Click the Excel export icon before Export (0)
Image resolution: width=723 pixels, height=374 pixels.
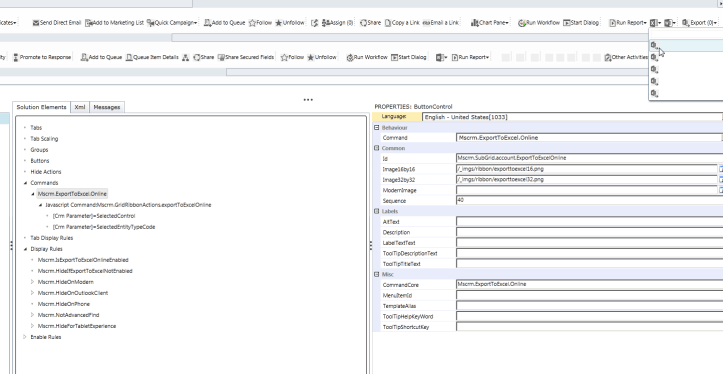[670, 23]
